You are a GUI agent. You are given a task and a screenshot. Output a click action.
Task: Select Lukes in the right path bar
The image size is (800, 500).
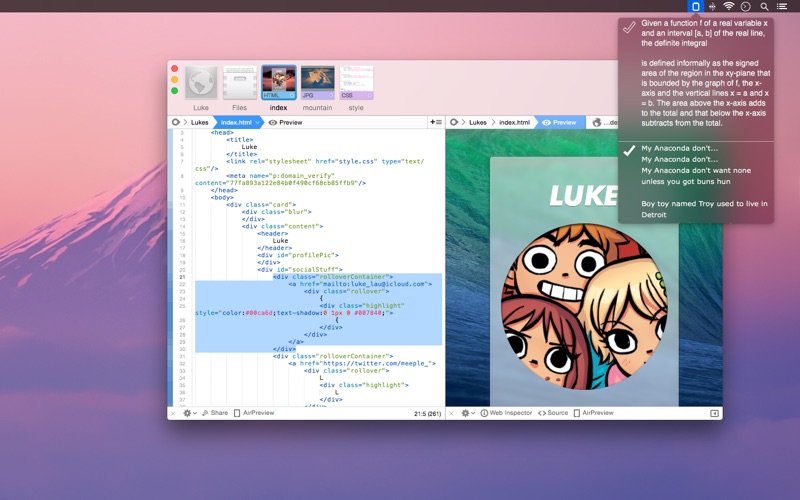[x=478, y=122]
